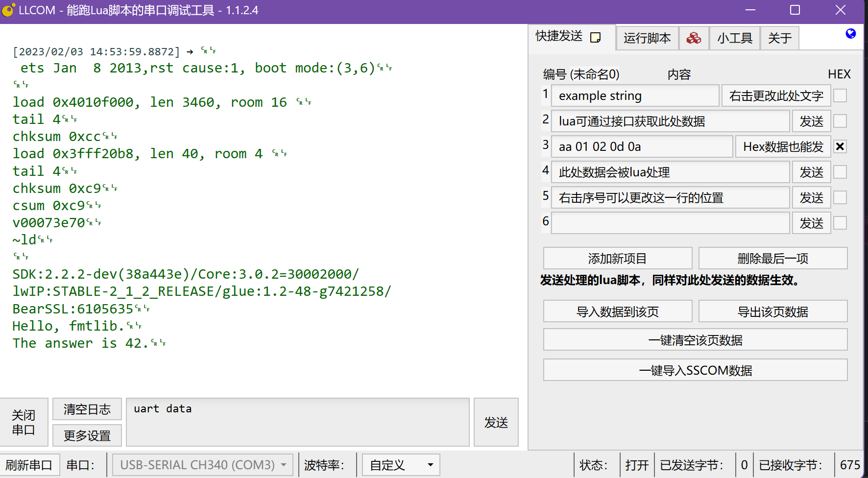Maximize the LLCOM window
Screen dimensions: 868x478
click(x=795, y=10)
